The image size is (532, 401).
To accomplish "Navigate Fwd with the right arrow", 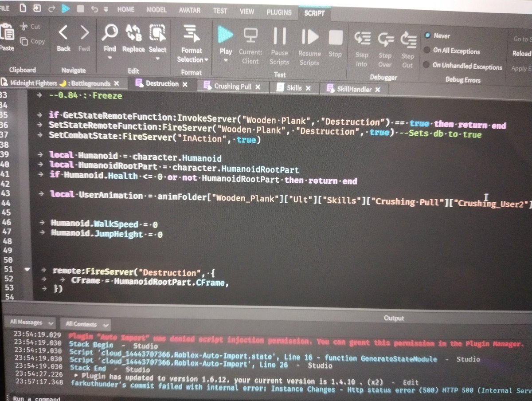I will coord(84,33).
